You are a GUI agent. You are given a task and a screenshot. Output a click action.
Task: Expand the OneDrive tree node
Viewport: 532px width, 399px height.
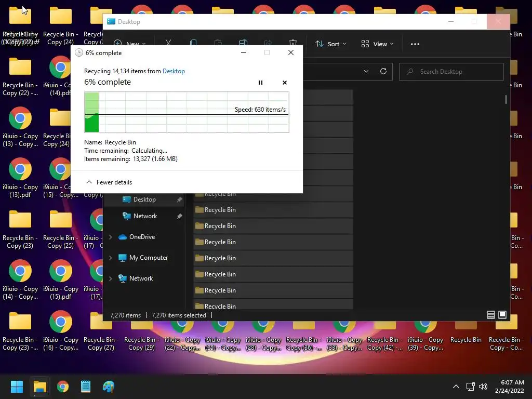pyautogui.click(x=111, y=237)
